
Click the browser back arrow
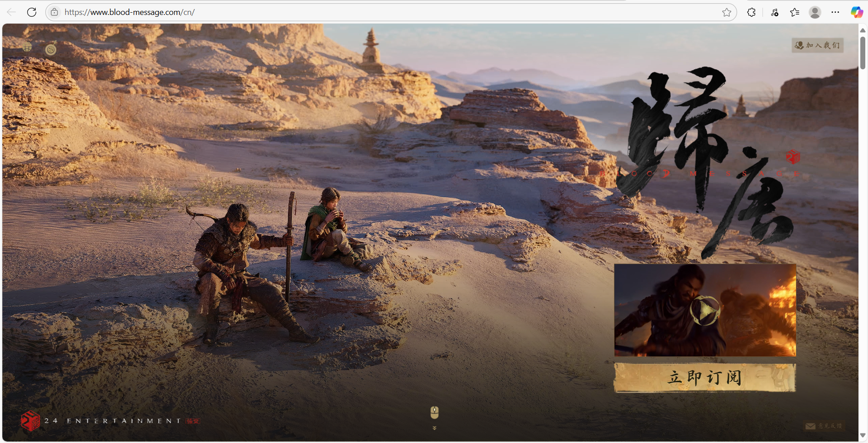pyautogui.click(x=11, y=12)
